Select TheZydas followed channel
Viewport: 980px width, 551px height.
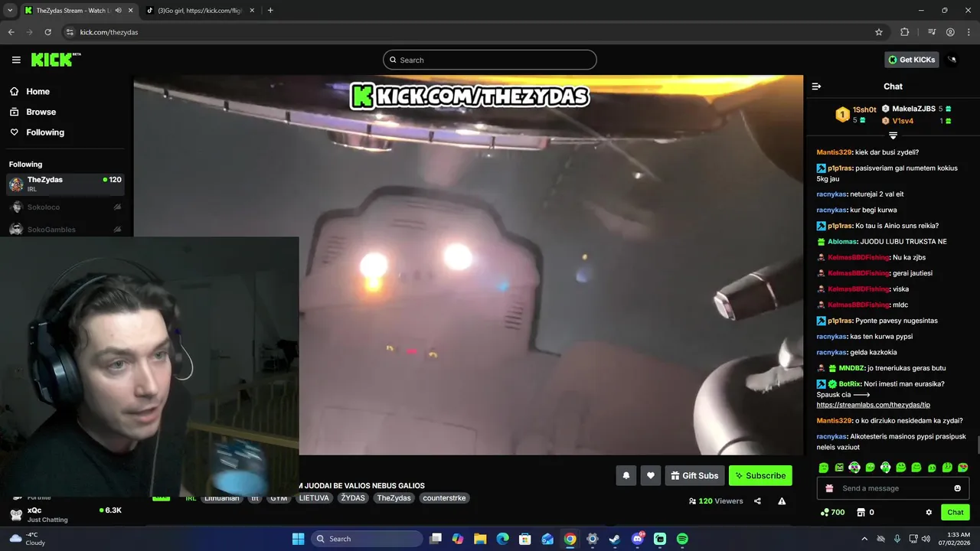65,184
